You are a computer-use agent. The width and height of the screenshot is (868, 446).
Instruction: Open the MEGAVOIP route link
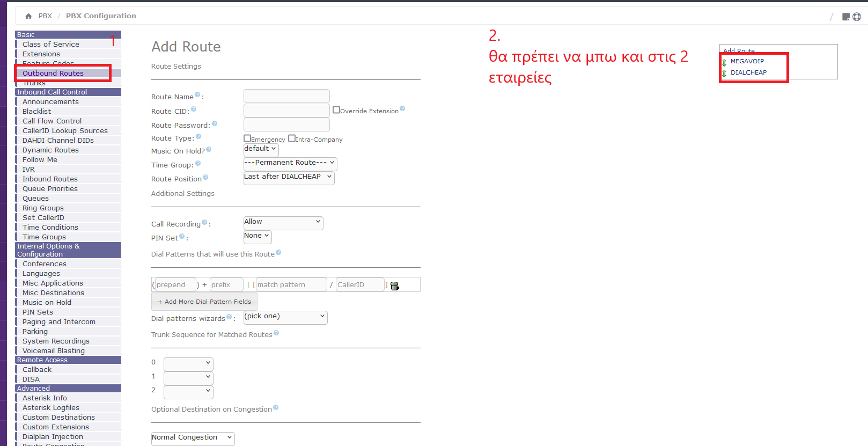click(747, 61)
